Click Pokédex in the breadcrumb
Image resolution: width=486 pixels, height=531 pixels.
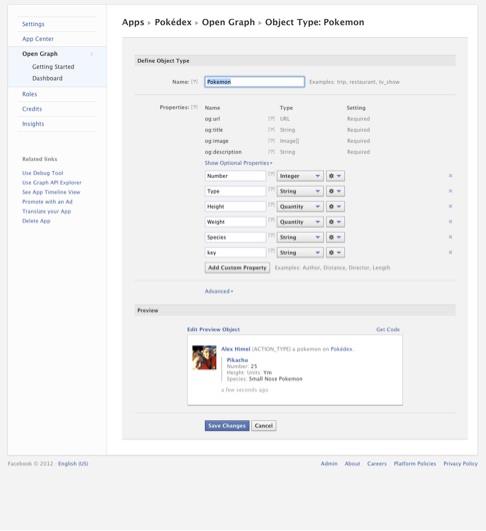[173, 22]
